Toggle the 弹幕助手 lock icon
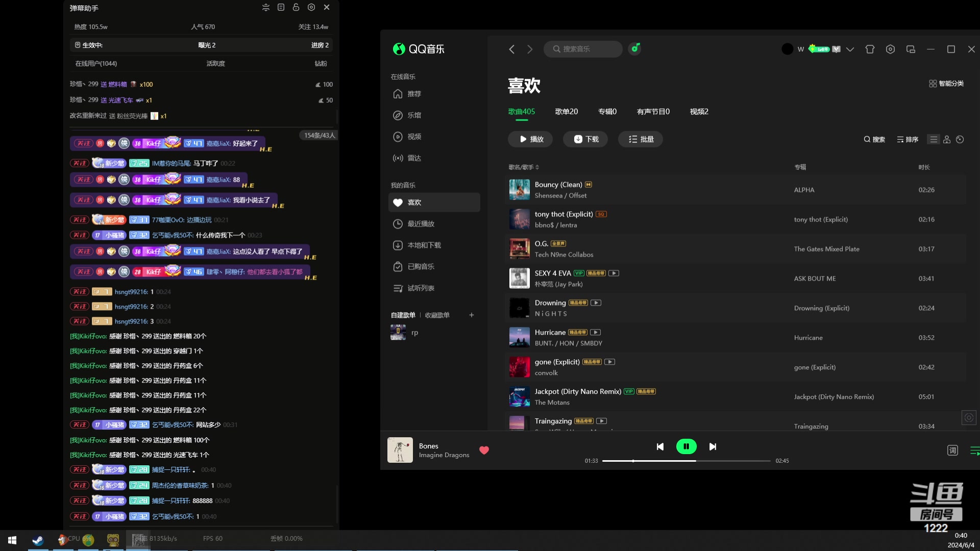The image size is (980, 551). point(296,8)
